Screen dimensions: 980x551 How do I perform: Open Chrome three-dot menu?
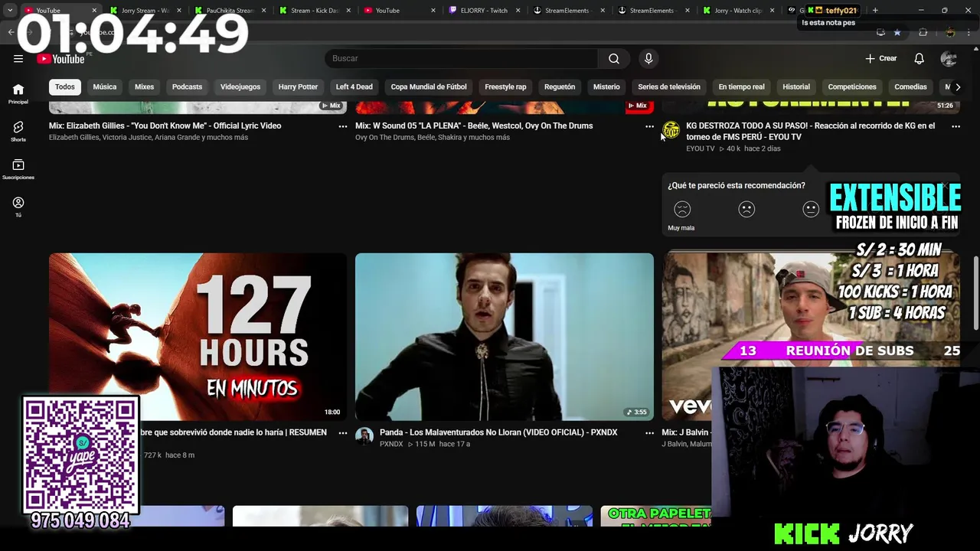[x=969, y=32]
